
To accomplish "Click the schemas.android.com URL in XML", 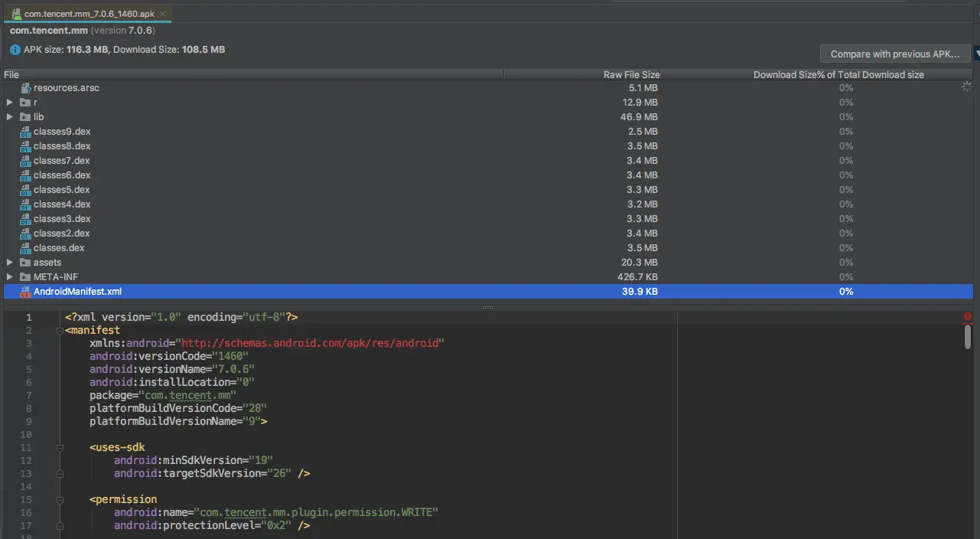I will tap(310, 343).
